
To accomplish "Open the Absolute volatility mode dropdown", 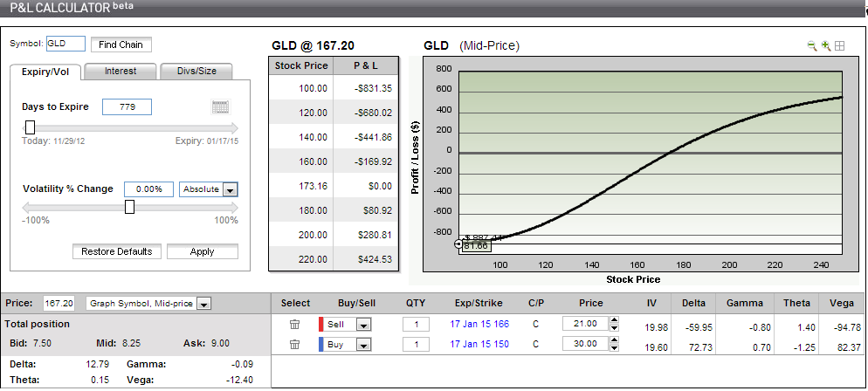I will pyautogui.click(x=230, y=189).
